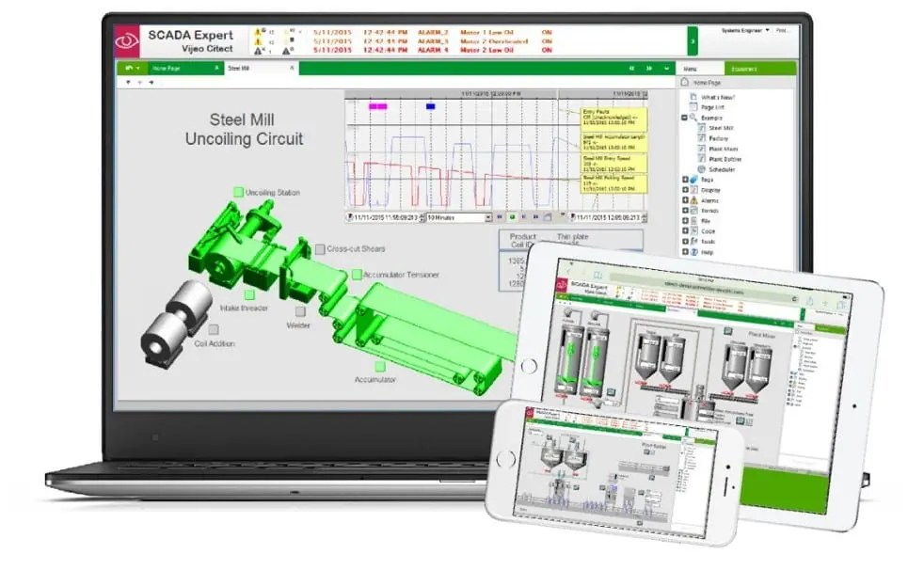The width and height of the screenshot is (924, 570).
Task: Select the Menu panel tab
Action: (x=700, y=69)
